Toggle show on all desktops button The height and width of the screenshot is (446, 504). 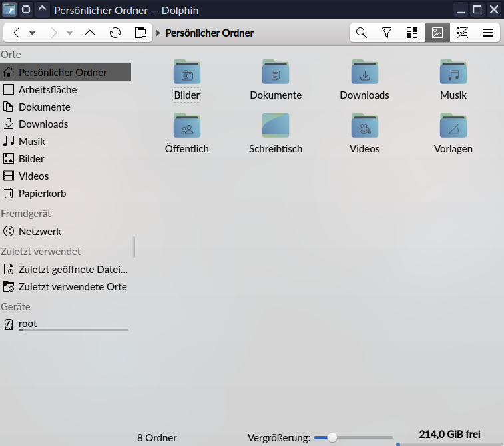pos(26,9)
